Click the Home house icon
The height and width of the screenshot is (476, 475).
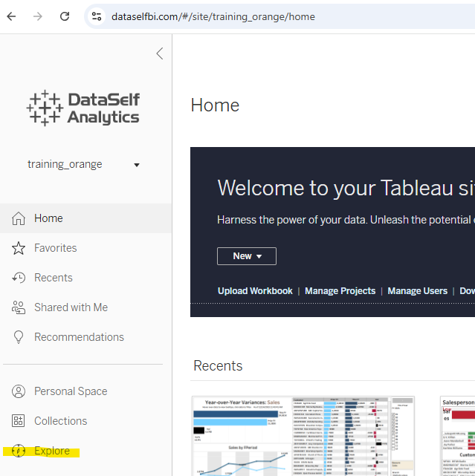coord(19,218)
